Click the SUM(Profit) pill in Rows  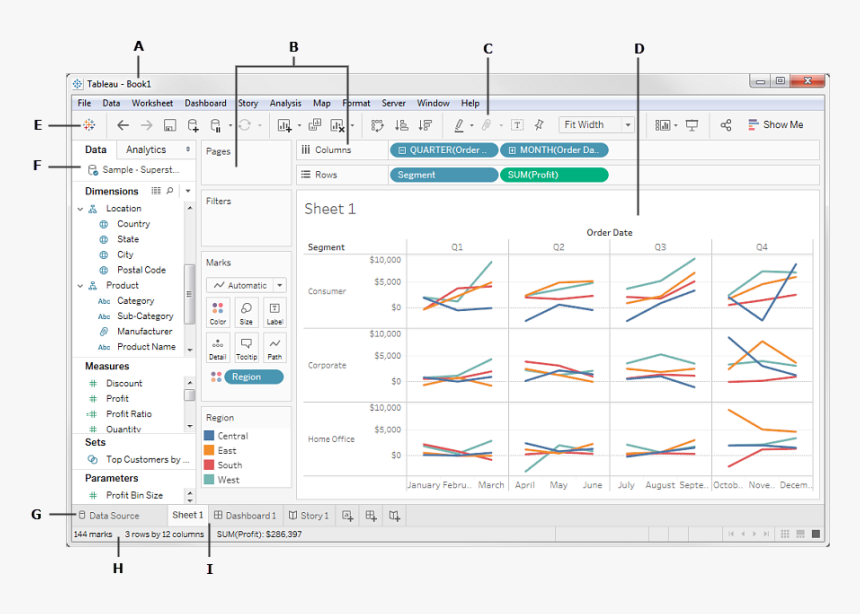point(554,175)
